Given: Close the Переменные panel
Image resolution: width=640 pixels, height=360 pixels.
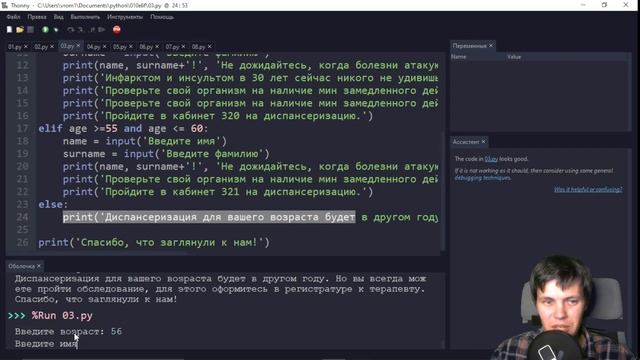Looking at the screenshot, I should point(491,46).
